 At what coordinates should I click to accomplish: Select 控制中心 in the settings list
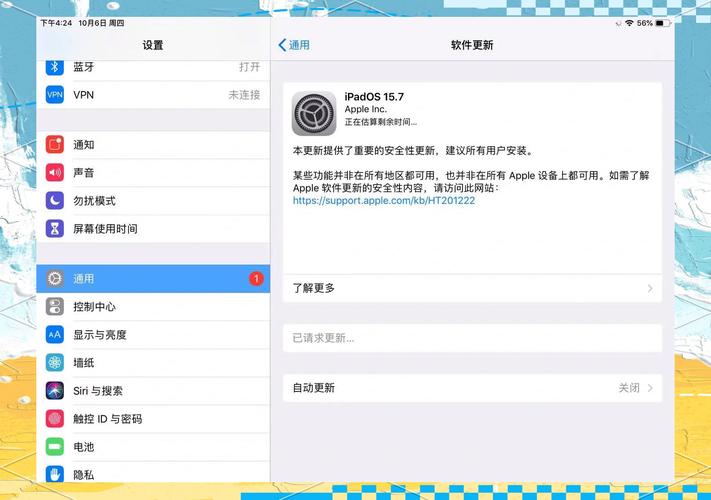pyautogui.click(x=153, y=306)
